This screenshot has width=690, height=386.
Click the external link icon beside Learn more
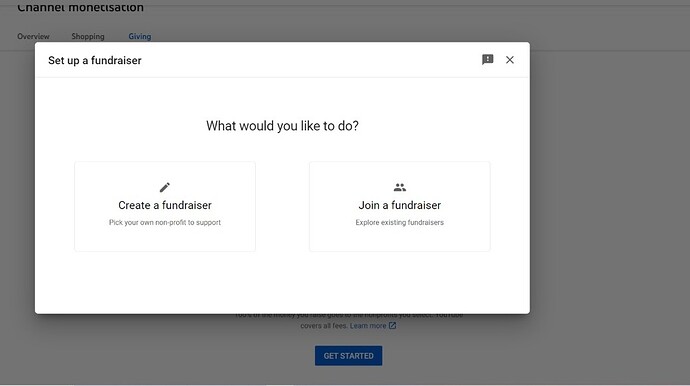pos(392,326)
